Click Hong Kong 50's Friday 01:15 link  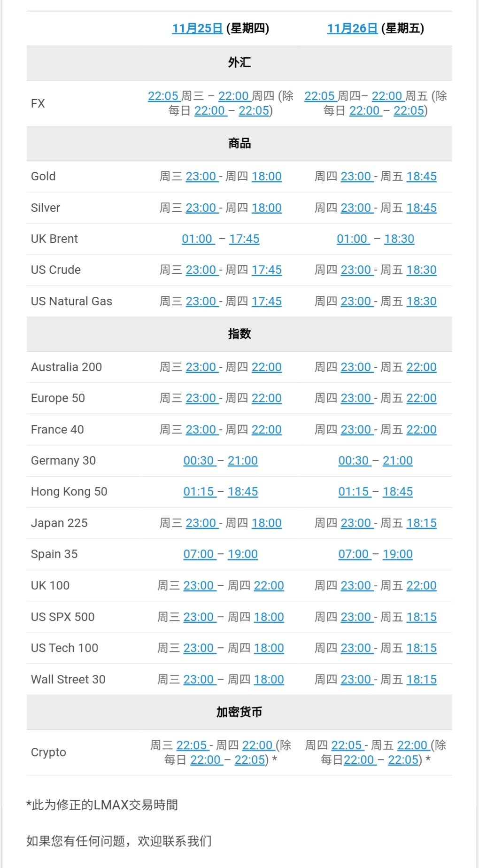[x=354, y=492]
